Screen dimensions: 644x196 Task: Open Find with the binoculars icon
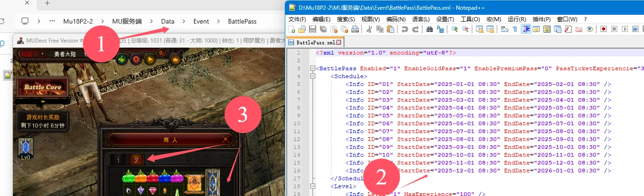429,29
